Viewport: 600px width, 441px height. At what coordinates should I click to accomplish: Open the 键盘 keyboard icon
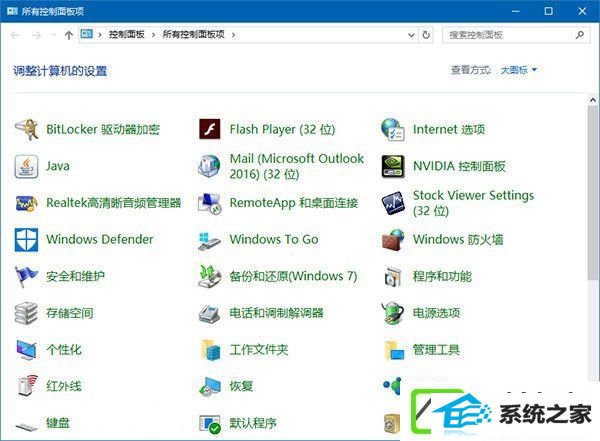click(26, 426)
